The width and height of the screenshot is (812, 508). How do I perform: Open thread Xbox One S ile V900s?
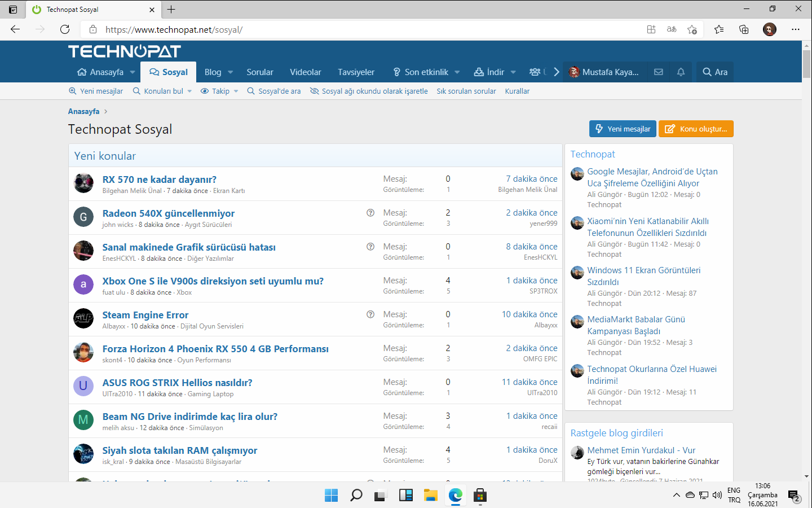pyautogui.click(x=213, y=281)
